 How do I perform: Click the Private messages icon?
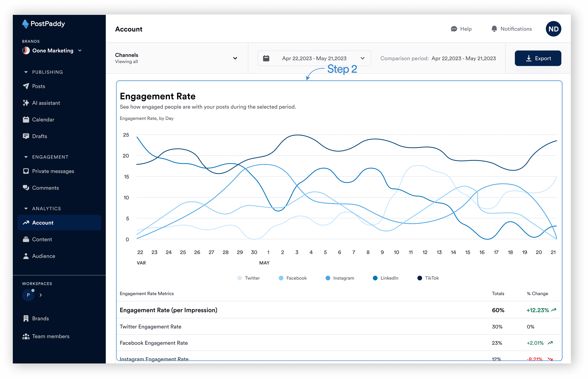click(x=26, y=171)
